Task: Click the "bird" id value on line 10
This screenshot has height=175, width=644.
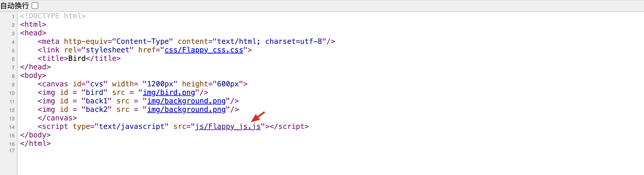Action: coord(94,93)
